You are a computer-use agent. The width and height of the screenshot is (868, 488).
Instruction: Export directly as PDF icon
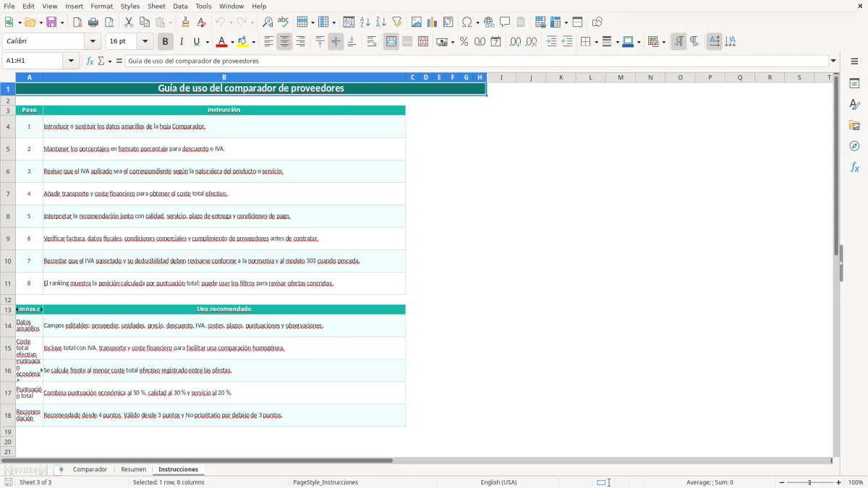coord(77,22)
